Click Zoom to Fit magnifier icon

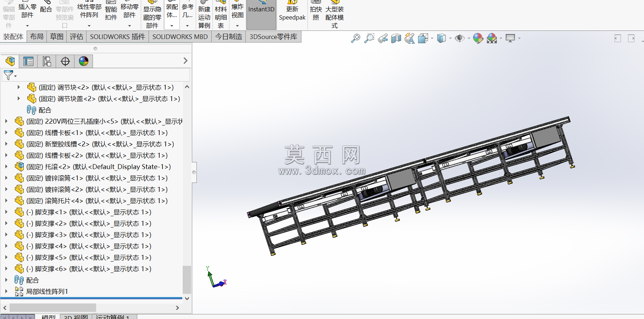tap(355, 38)
